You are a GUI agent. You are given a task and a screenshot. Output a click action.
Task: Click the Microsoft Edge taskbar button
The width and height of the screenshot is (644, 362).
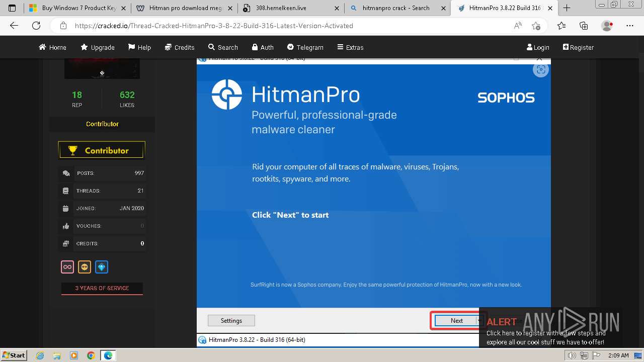(x=108, y=355)
